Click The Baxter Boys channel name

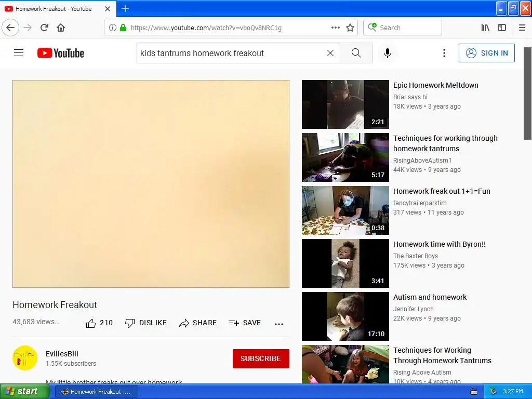[x=416, y=256]
